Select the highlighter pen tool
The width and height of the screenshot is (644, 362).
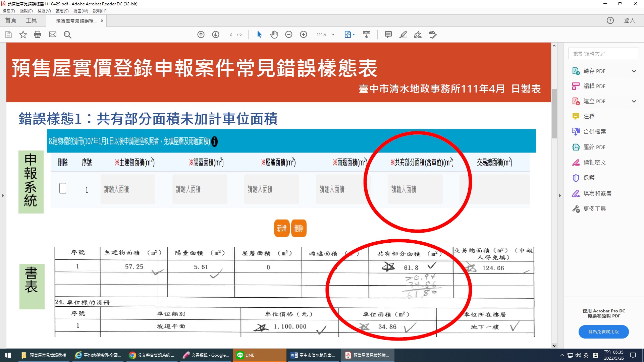(x=403, y=35)
